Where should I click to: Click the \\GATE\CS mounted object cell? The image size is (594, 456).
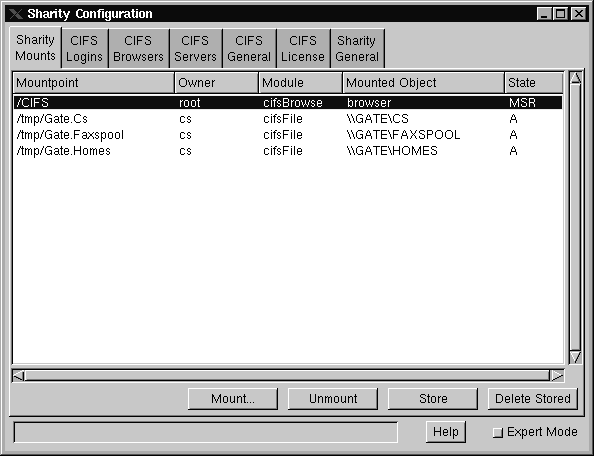click(378, 119)
